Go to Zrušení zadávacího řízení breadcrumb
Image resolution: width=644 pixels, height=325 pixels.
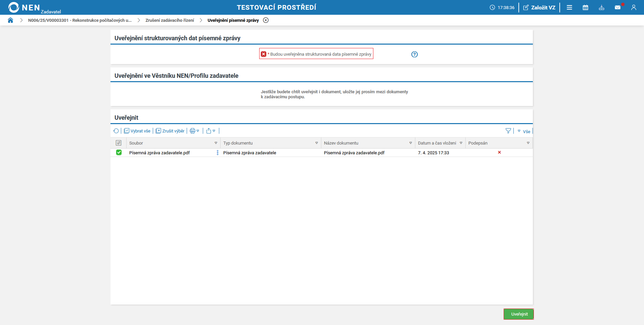click(170, 20)
